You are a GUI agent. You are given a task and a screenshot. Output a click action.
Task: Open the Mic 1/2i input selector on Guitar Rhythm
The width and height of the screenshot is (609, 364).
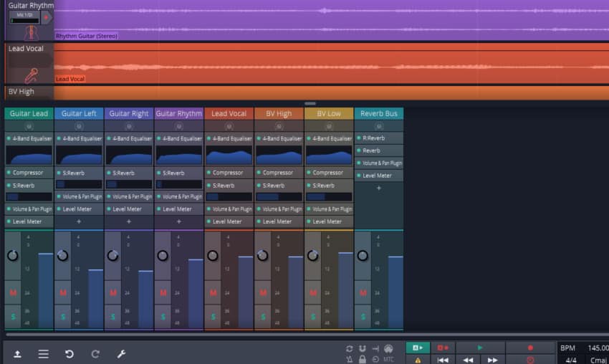[x=24, y=15]
